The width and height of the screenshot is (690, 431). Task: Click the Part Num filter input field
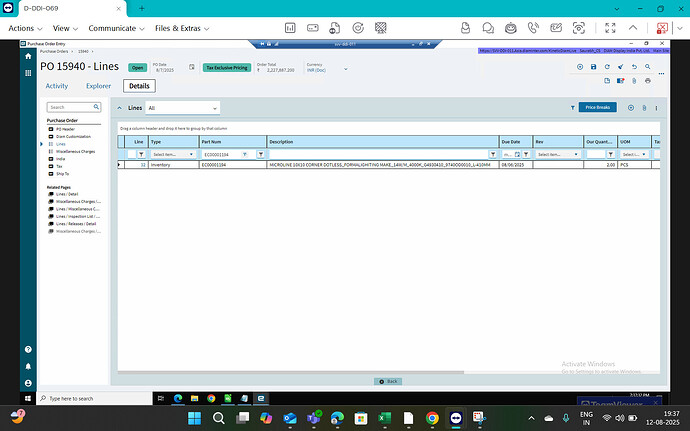point(222,155)
